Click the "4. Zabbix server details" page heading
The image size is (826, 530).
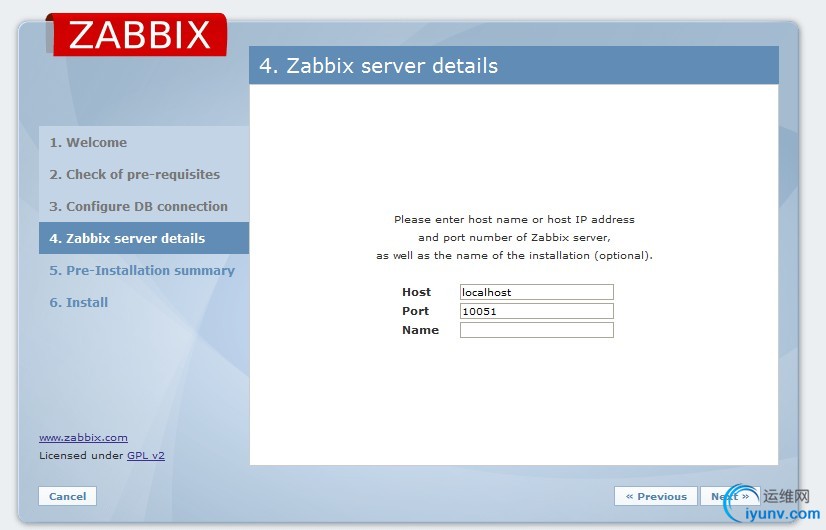coord(378,66)
